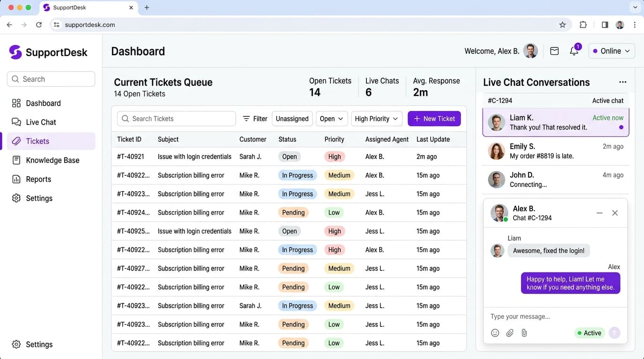644x359 pixels.
Task: Focus the Search Tickets field
Action: pos(176,119)
